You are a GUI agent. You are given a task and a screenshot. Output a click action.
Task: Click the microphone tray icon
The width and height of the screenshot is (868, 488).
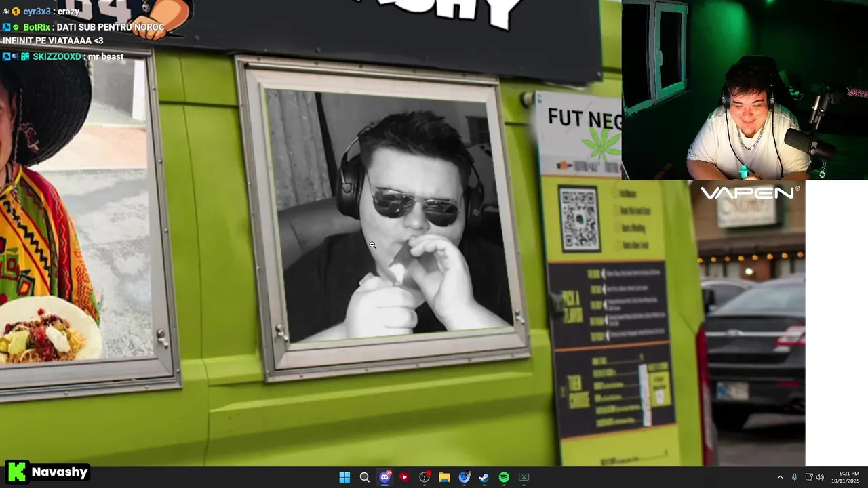point(794,477)
